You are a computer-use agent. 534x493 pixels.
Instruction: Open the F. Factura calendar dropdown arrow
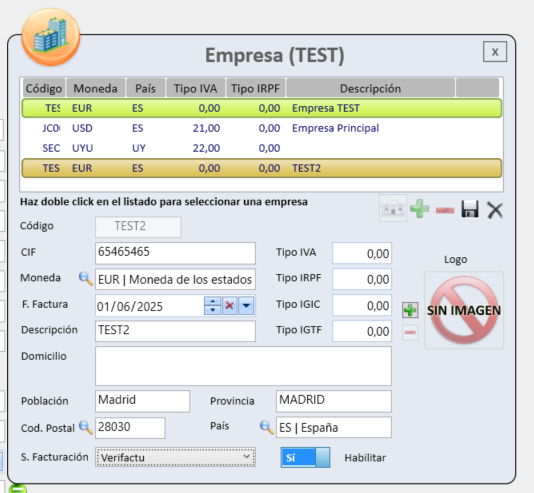point(246,305)
